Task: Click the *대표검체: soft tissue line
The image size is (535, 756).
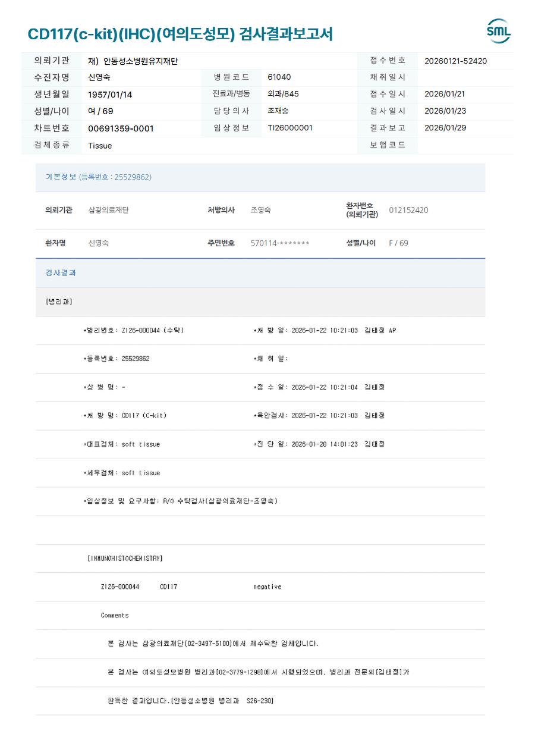Action: point(122,444)
